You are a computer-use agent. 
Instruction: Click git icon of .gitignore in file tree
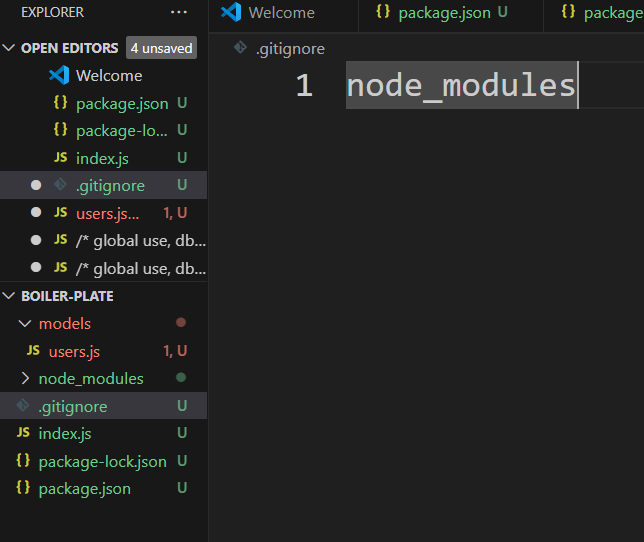click(23, 406)
